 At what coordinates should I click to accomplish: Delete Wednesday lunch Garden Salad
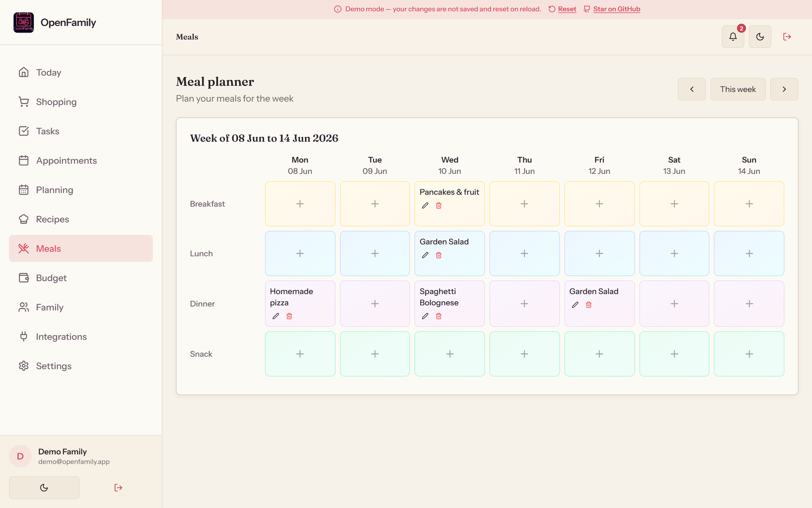tap(439, 256)
